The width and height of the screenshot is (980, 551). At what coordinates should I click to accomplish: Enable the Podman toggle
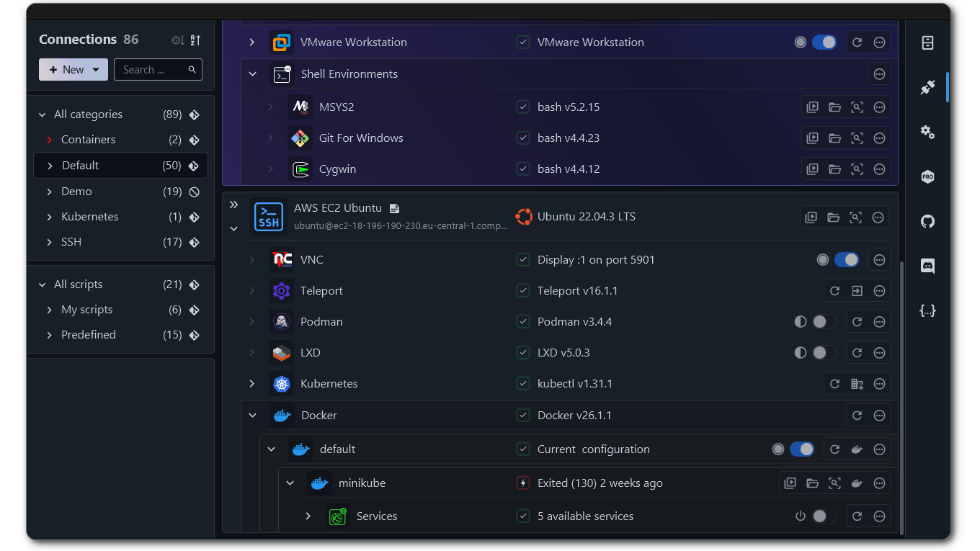tap(824, 322)
